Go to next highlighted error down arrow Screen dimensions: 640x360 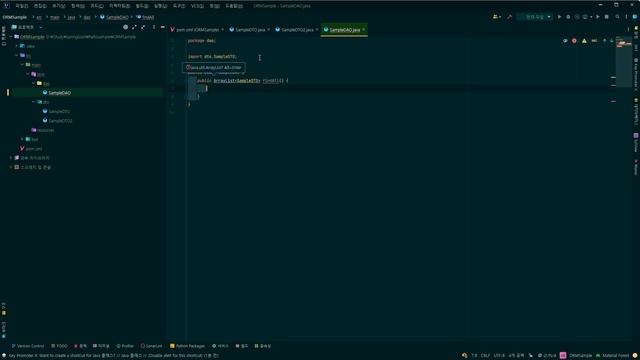(x=611, y=41)
